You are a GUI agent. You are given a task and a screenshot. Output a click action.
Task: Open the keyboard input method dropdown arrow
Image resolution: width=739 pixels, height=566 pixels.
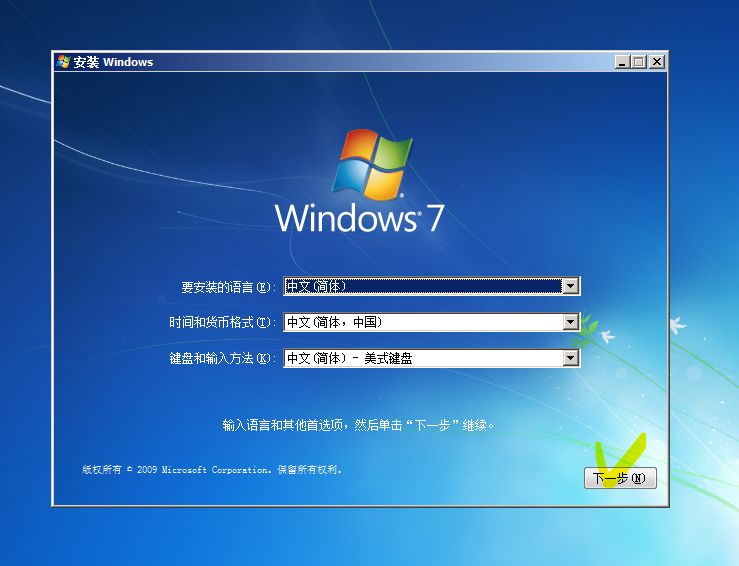(570, 358)
